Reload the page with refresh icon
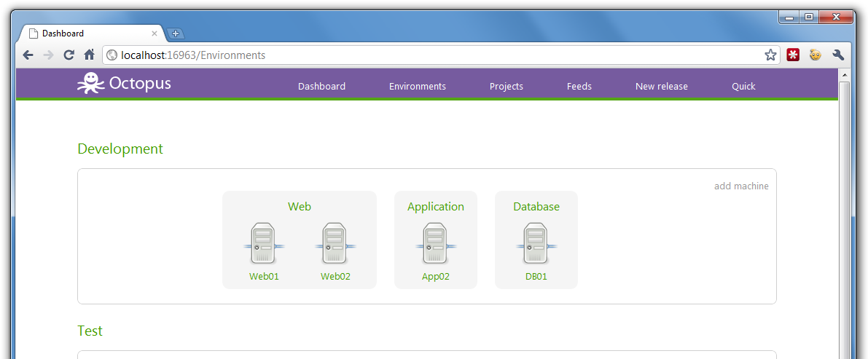 [69, 55]
